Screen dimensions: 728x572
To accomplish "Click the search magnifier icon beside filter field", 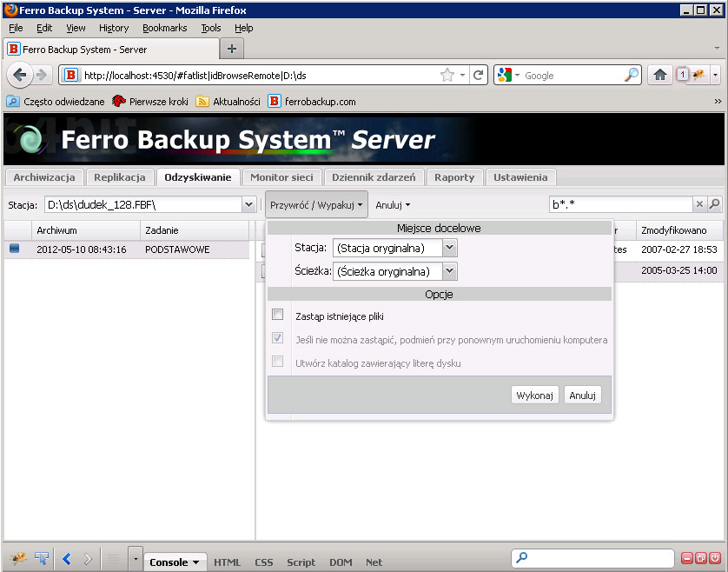I will (x=714, y=204).
